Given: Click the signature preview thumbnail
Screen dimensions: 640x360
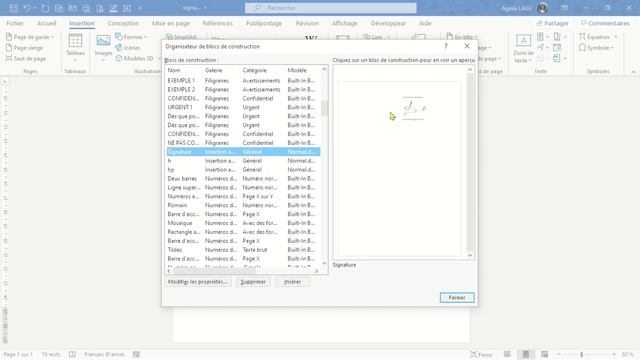Looking at the screenshot, I should pyautogui.click(x=413, y=109).
